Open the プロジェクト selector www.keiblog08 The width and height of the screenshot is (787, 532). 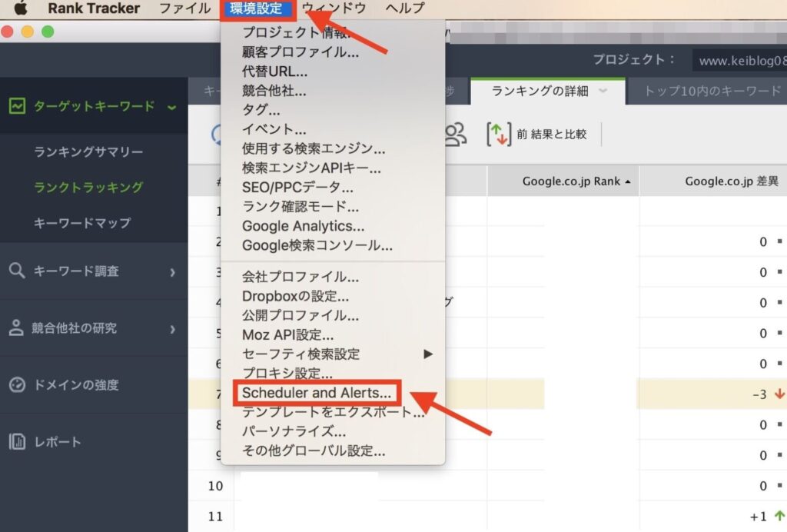[x=739, y=61]
